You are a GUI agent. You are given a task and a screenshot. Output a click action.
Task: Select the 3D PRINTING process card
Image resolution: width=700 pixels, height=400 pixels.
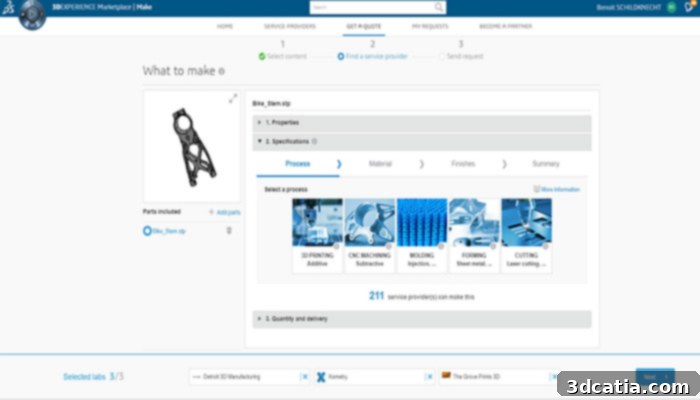[317, 235]
